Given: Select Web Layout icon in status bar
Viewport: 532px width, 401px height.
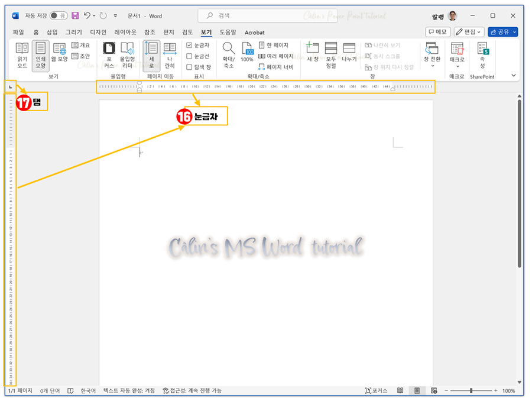Looking at the screenshot, I should 434,391.
